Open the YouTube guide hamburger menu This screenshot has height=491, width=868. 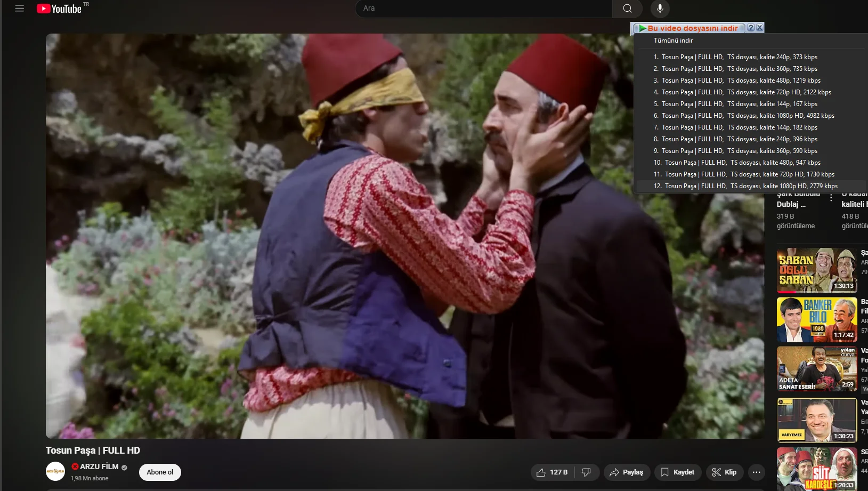20,9
